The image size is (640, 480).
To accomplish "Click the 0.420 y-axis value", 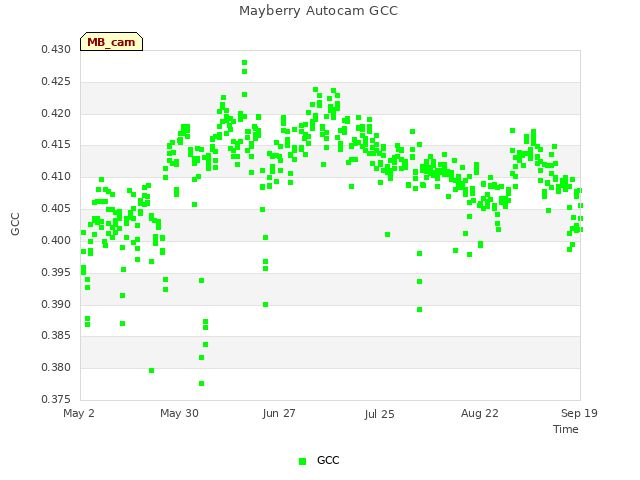I will (56, 113).
